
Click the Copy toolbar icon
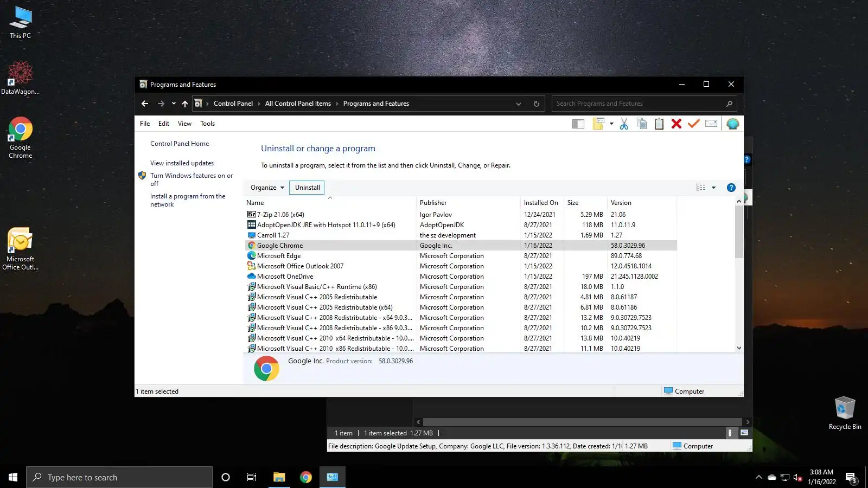click(642, 124)
